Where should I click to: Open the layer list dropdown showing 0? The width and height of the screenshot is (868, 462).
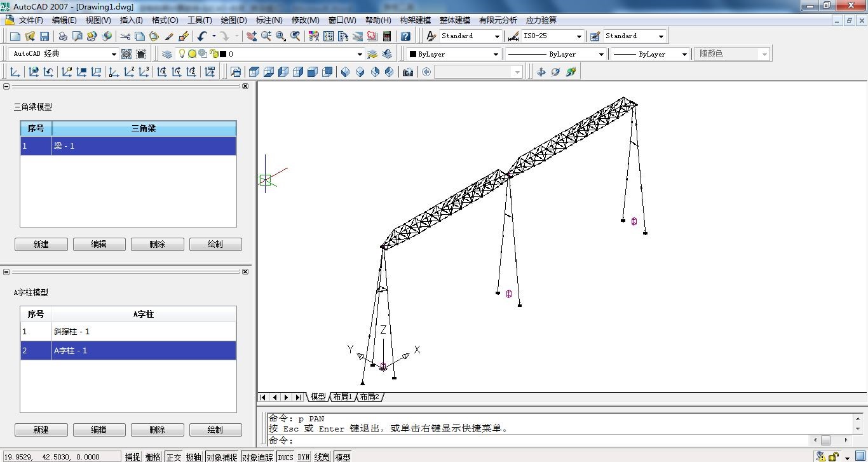360,55
